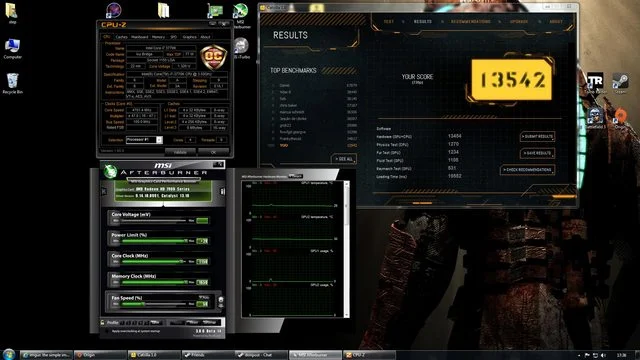Click the hardware monitor vertical scrollbar
This screenshot has width=640, height=360.
pos(347,249)
